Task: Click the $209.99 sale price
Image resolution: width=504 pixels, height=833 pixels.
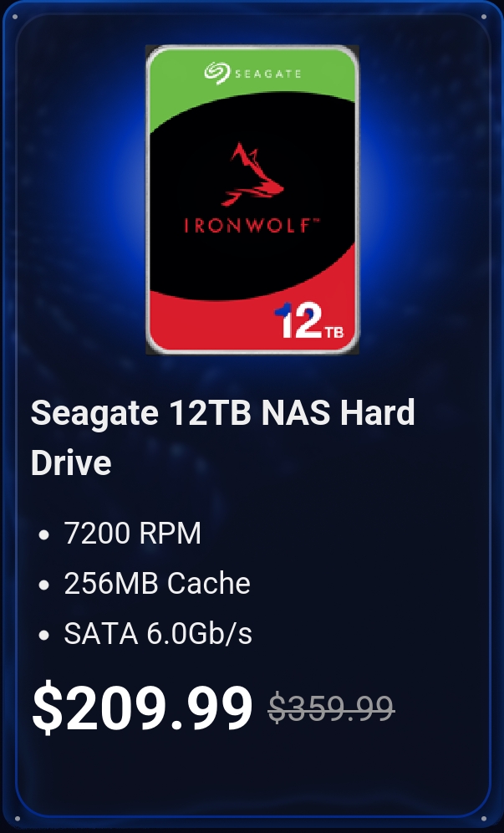Action: tap(142, 707)
